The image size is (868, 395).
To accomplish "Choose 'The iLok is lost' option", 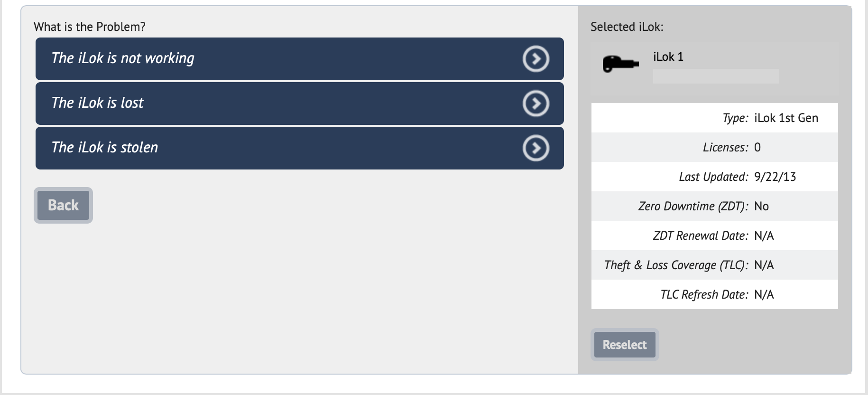I will 300,103.
